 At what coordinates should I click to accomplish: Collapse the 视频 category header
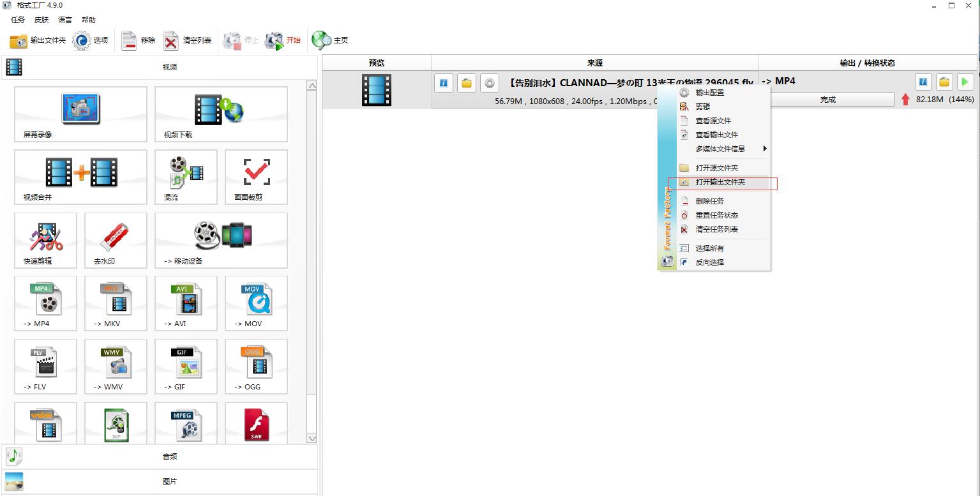pos(159,67)
